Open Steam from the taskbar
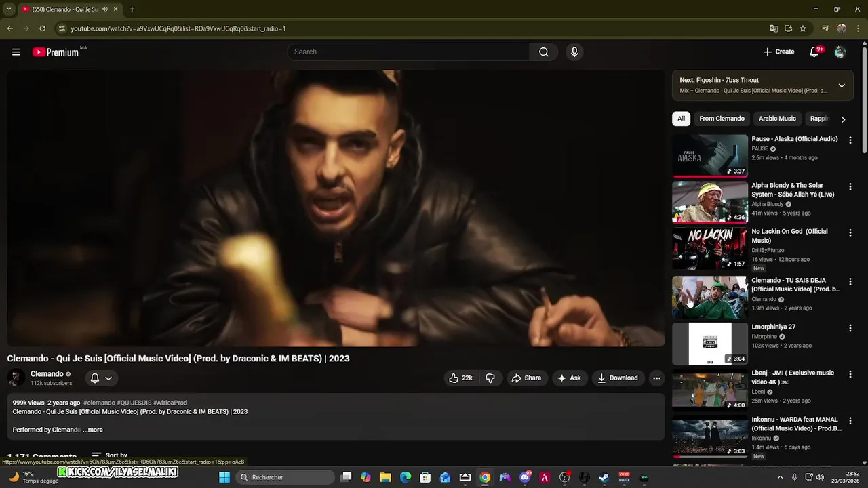This screenshot has width=868, height=488. pyautogui.click(x=604, y=477)
